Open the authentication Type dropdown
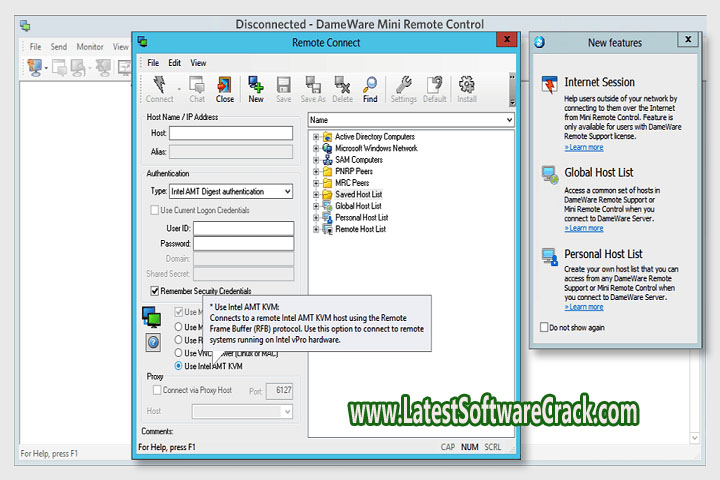Image resolution: width=720 pixels, height=480 pixels. pos(231,191)
